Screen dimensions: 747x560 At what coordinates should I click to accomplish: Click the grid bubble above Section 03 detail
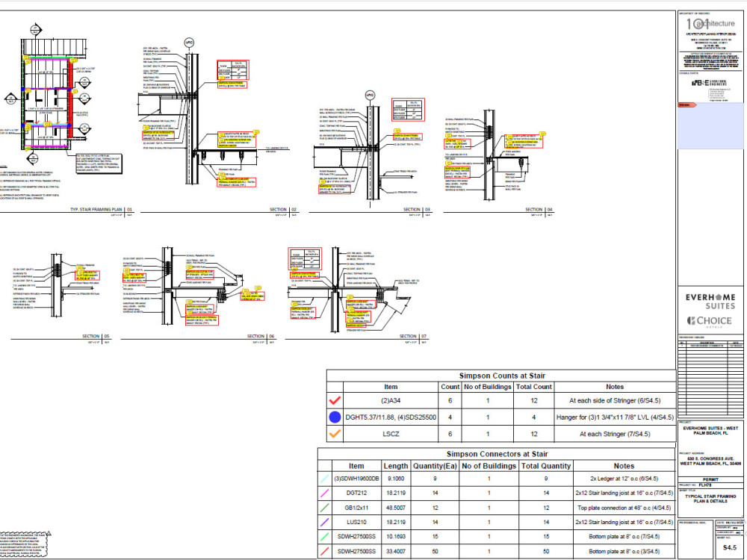(x=370, y=96)
